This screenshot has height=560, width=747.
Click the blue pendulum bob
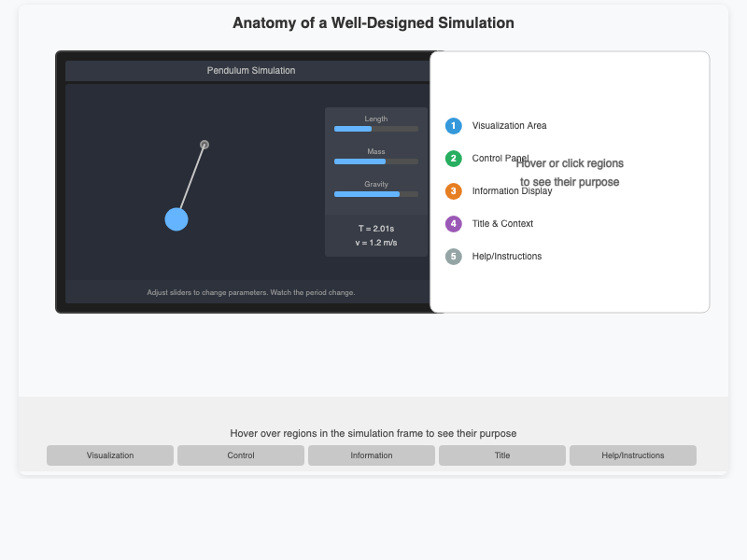coord(176,219)
